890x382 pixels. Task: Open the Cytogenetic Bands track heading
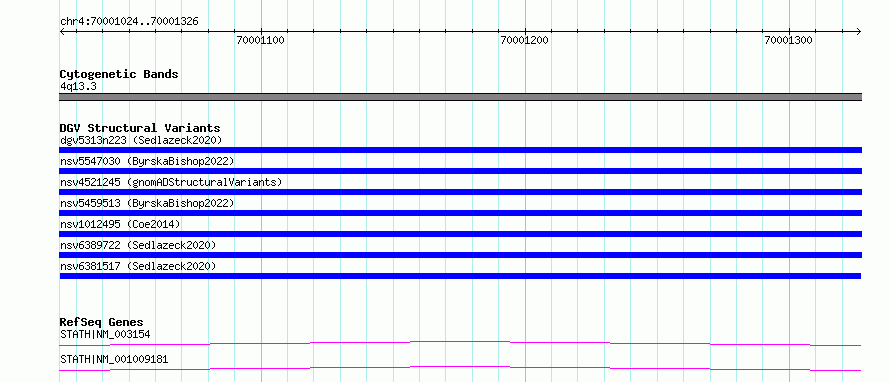[119, 74]
